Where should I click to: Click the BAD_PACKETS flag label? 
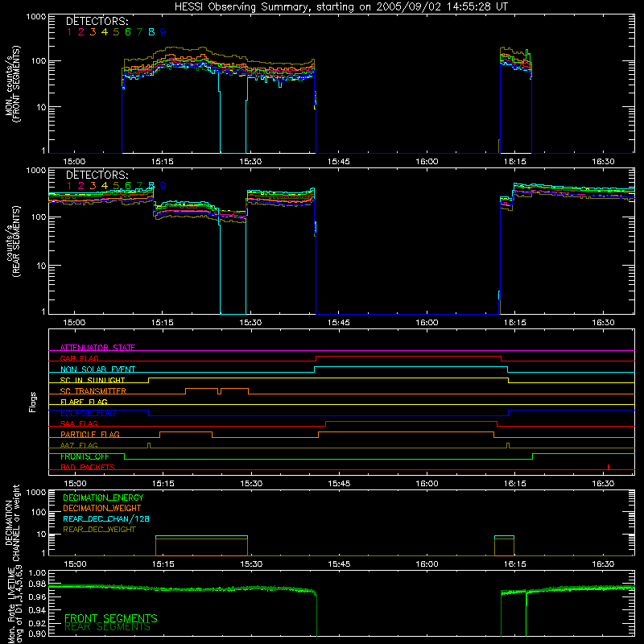click(88, 467)
